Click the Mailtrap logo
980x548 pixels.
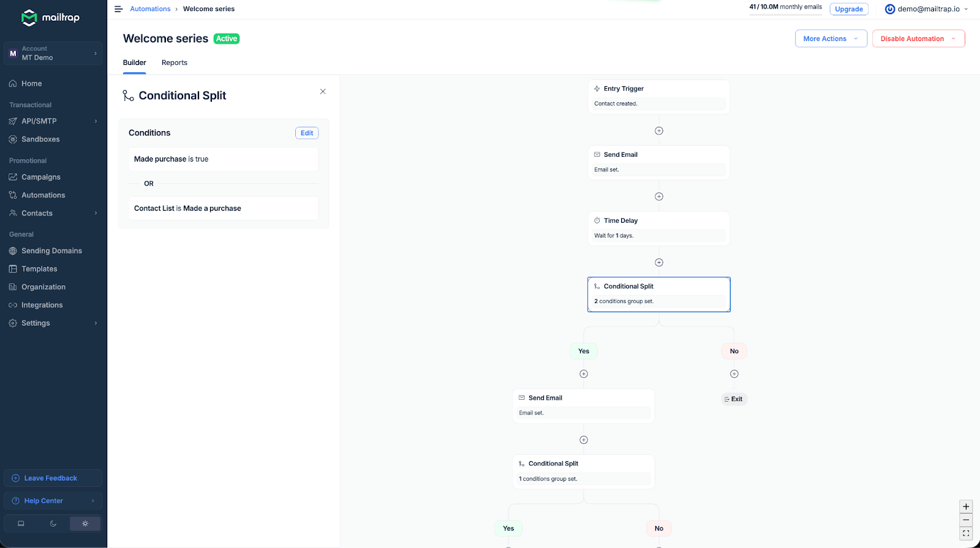coord(51,18)
